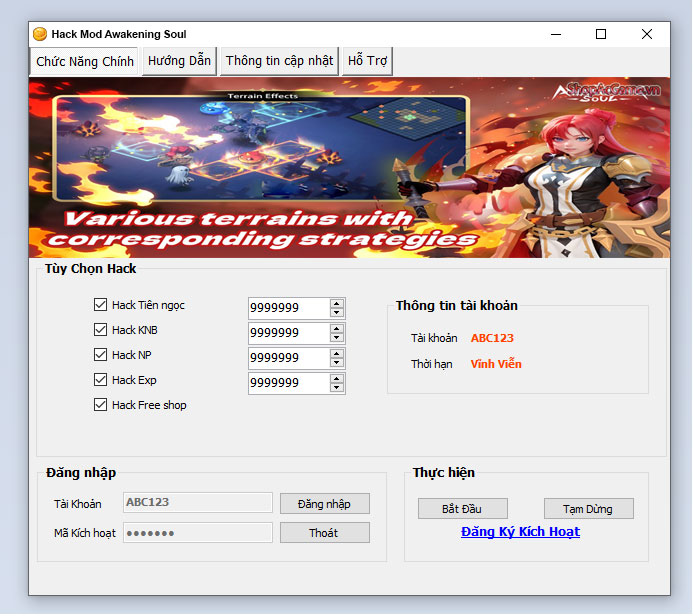Click the Awakening Soul game banner image
The width and height of the screenshot is (693, 616).
coord(350,168)
